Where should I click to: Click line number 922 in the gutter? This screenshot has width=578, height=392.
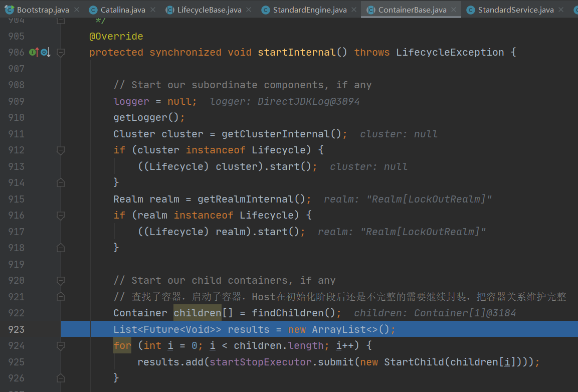(16, 313)
